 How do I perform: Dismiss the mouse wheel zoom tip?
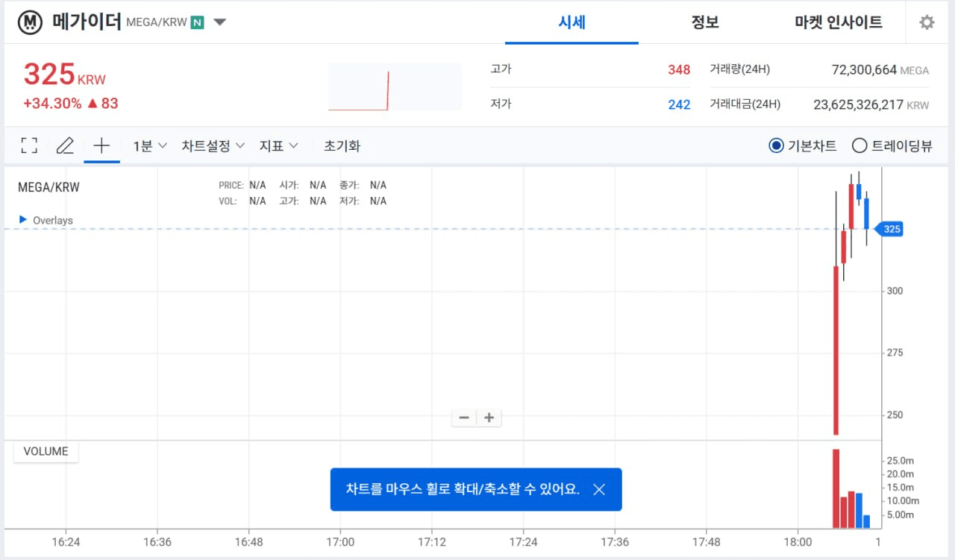tap(598, 489)
